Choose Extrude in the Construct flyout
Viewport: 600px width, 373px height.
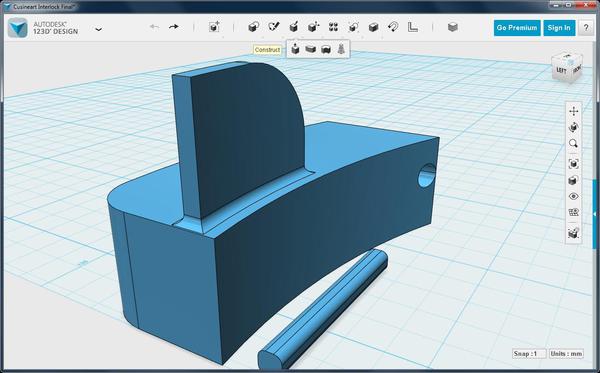(295, 49)
